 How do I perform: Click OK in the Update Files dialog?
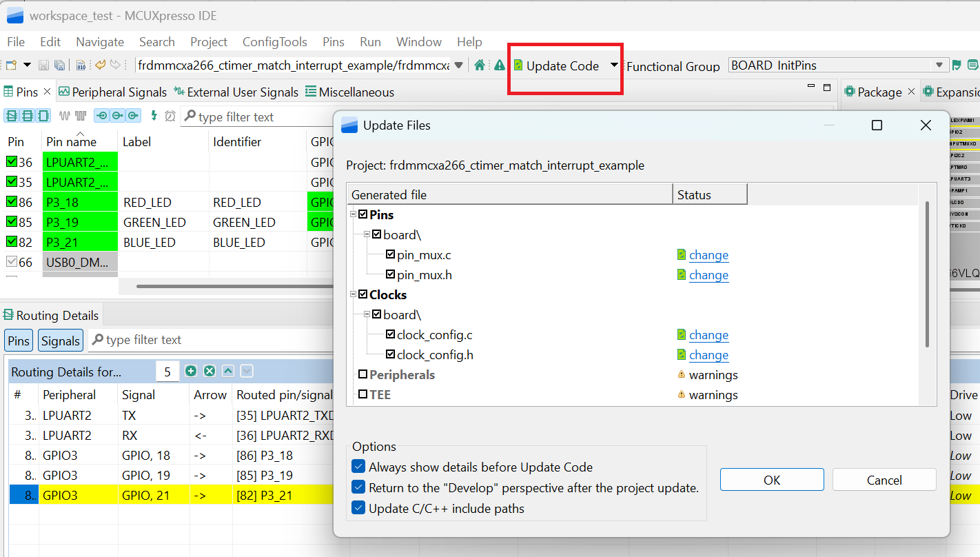(x=772, y=479)
